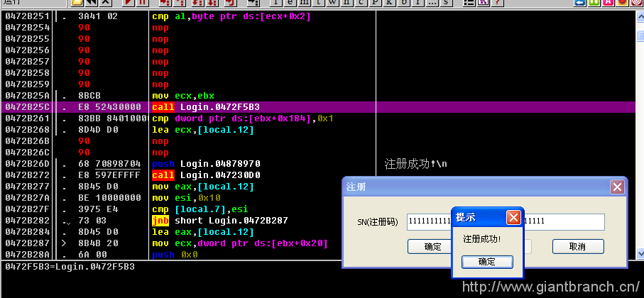Click hex bytes 6A 00
Screen dimensions: 644x298
(92, 255)
